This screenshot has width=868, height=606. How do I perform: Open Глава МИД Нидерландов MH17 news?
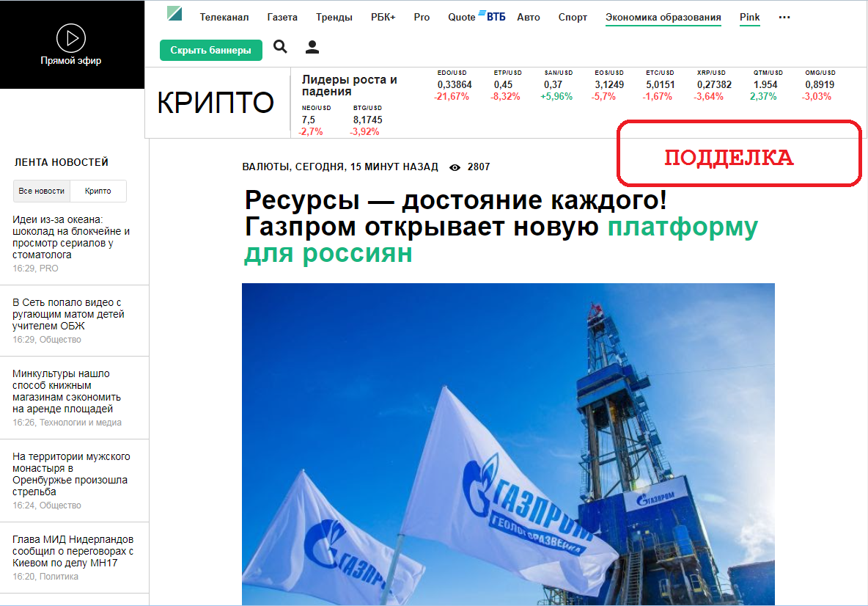73,551
